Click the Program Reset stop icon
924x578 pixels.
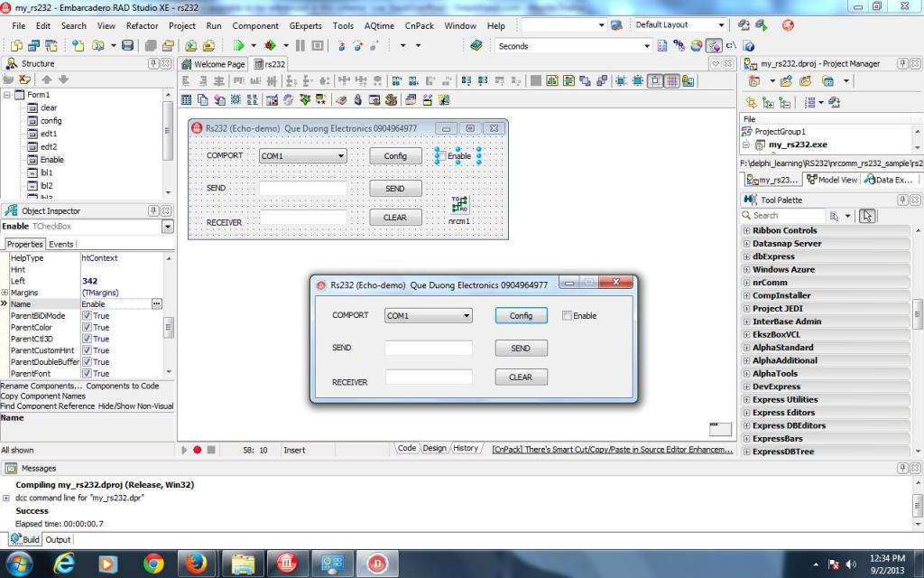tap(318, 45)
